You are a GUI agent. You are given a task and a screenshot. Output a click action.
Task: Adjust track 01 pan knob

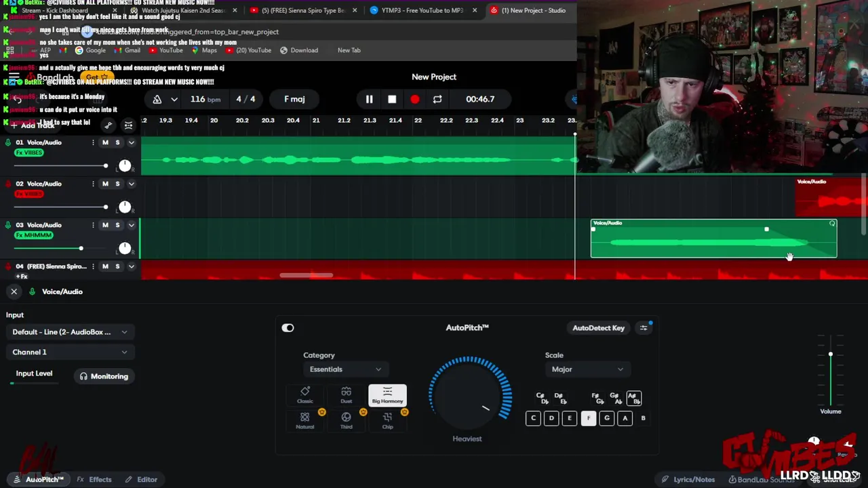125,165
